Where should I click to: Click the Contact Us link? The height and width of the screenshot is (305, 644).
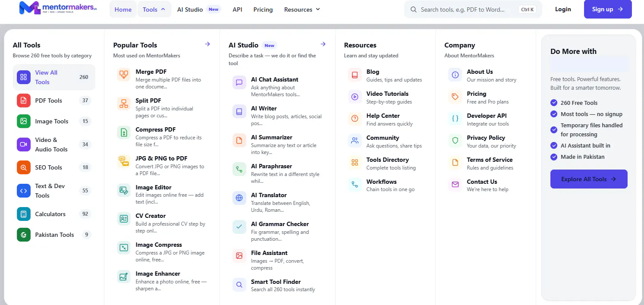click(x=482, y=185)
